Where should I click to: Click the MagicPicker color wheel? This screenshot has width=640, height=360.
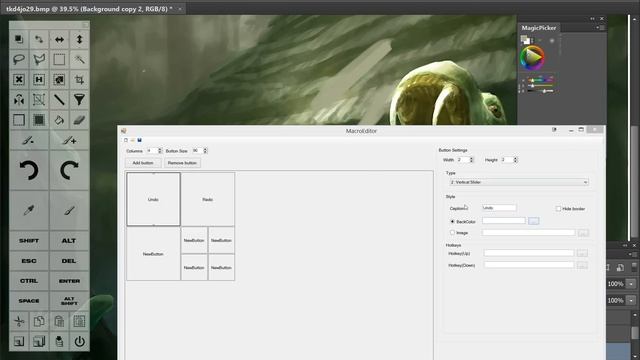coord(532,58)
